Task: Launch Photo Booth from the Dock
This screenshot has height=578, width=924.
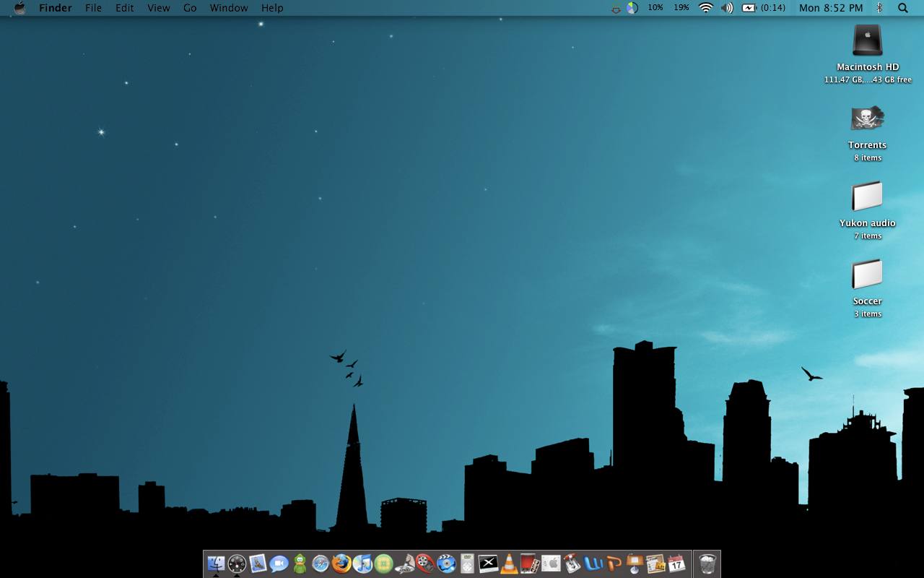Action: [530, 564]
